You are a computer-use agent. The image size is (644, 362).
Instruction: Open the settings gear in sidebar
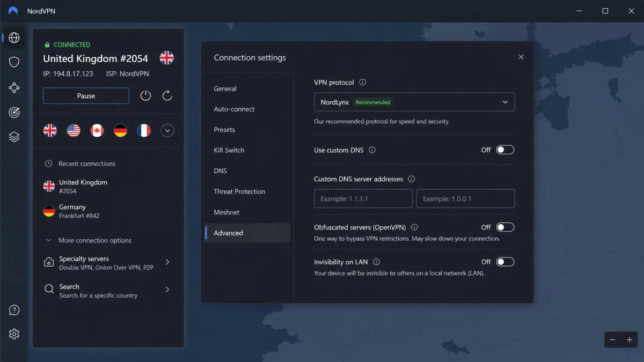click(x=14, y=334)
